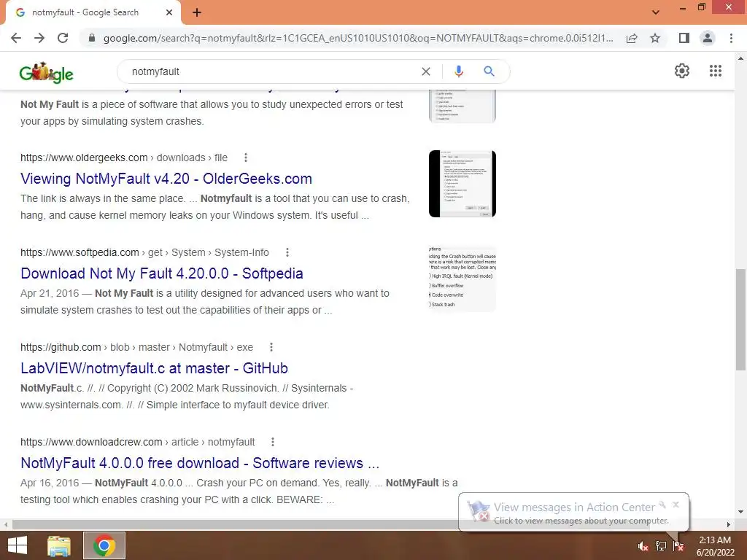
Task: Open the Windows Start menu
Action: (18, 545)
